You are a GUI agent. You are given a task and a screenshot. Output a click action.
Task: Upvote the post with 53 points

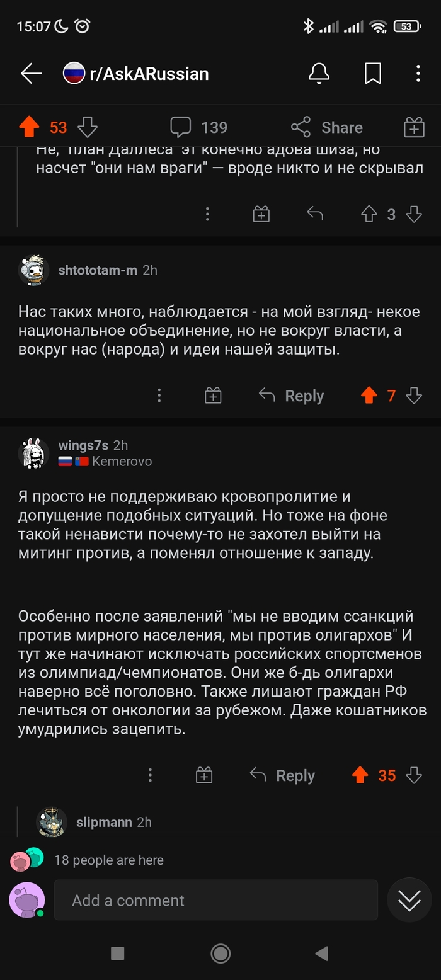click(x=29, y=128)
